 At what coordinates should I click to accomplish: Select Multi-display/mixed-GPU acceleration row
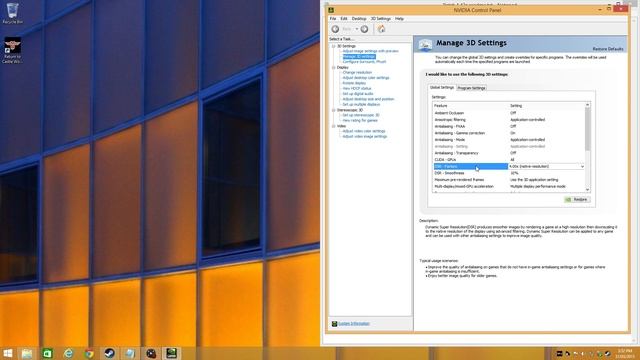tap(509, 187)
